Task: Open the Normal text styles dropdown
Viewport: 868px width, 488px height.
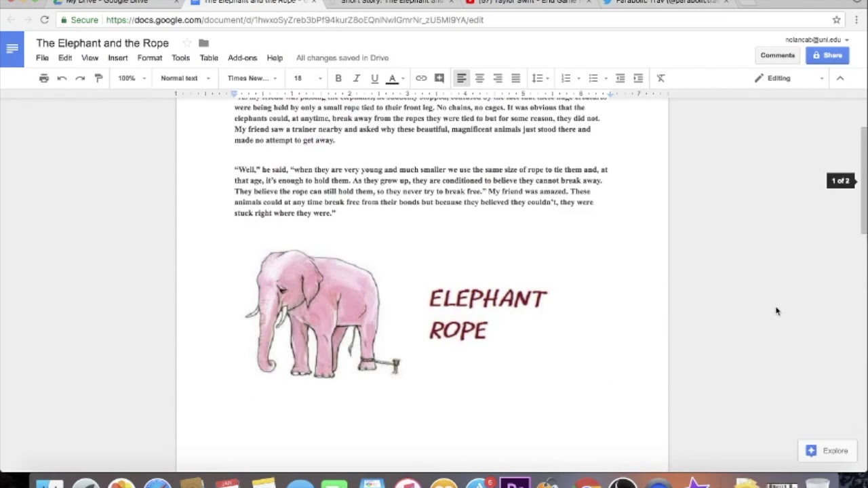Action: pyautogui.click(x=185, y=78)
